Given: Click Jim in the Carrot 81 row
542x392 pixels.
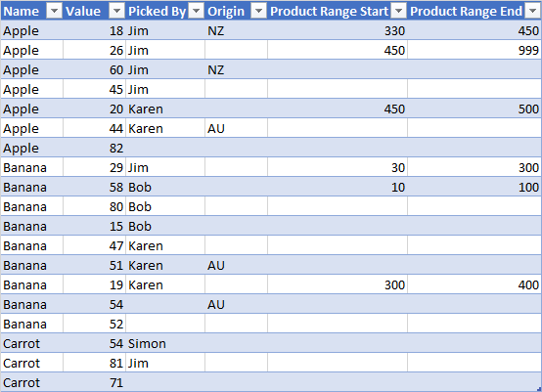Looking at the screenshot, I should [165, 363].
